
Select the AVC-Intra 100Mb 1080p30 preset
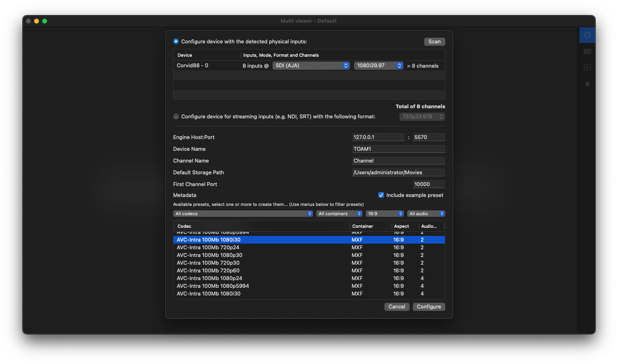[309, 255]
